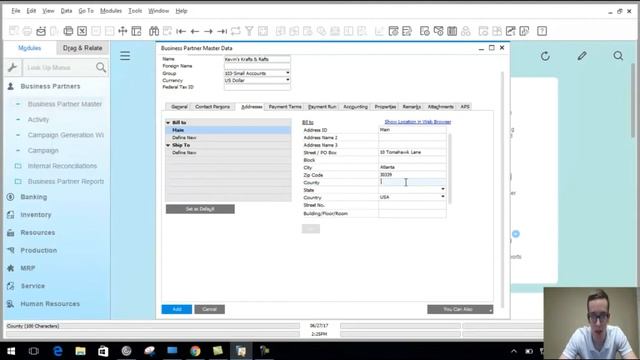Open the Banking module
Image resolution: width=640 pixels, height=360 pixels.
point(33,197)
